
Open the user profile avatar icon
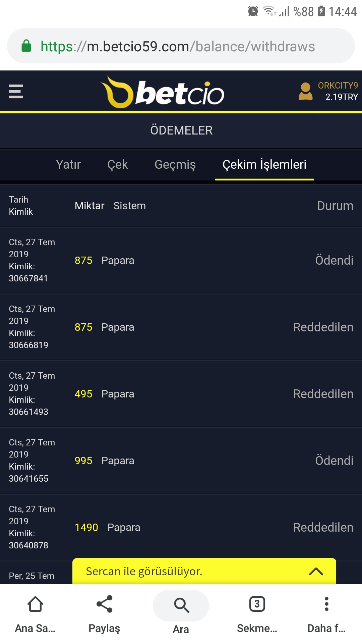[x=305, y=91]
